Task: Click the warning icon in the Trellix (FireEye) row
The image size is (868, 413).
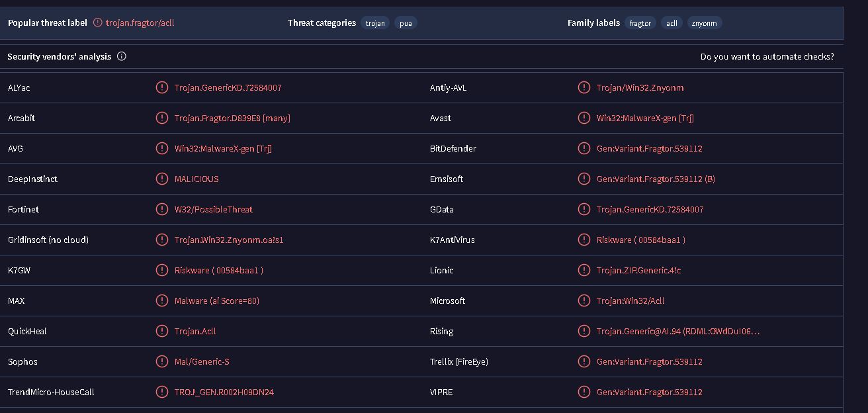Action: pyautogui.click(x=584, y=361)
